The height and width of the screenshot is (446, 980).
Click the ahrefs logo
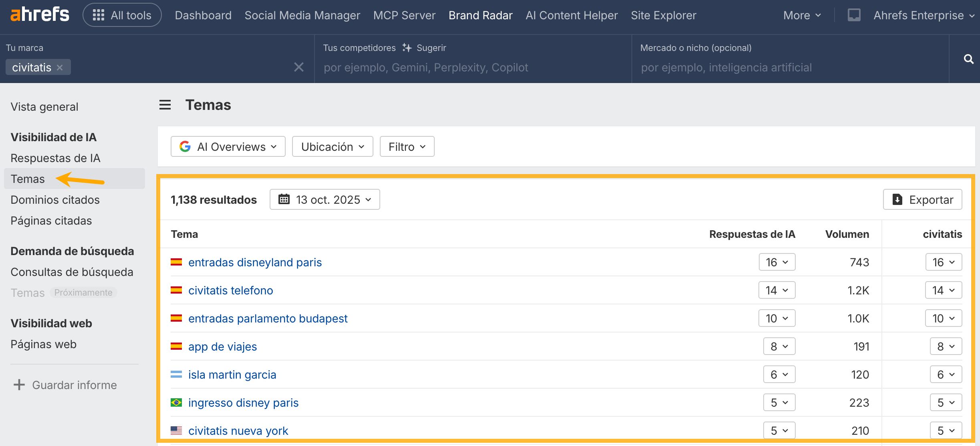coord(39,15)
